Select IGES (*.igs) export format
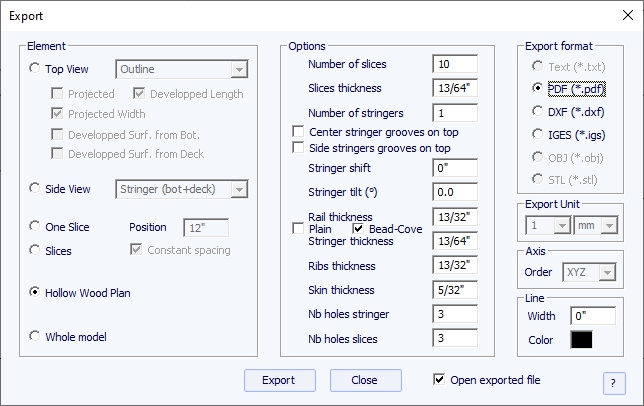The image size is (644, 406). (x=537, y=134)
